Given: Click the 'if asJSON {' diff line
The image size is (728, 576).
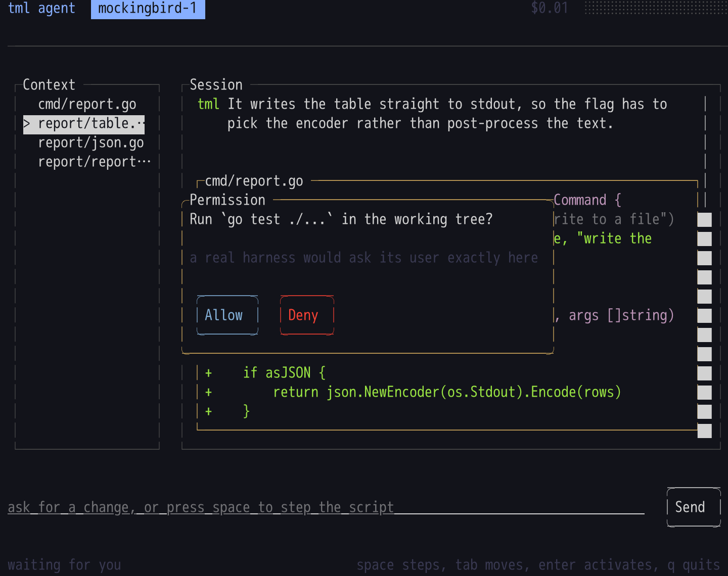Looking at the screenshot, I should point(284,373).
